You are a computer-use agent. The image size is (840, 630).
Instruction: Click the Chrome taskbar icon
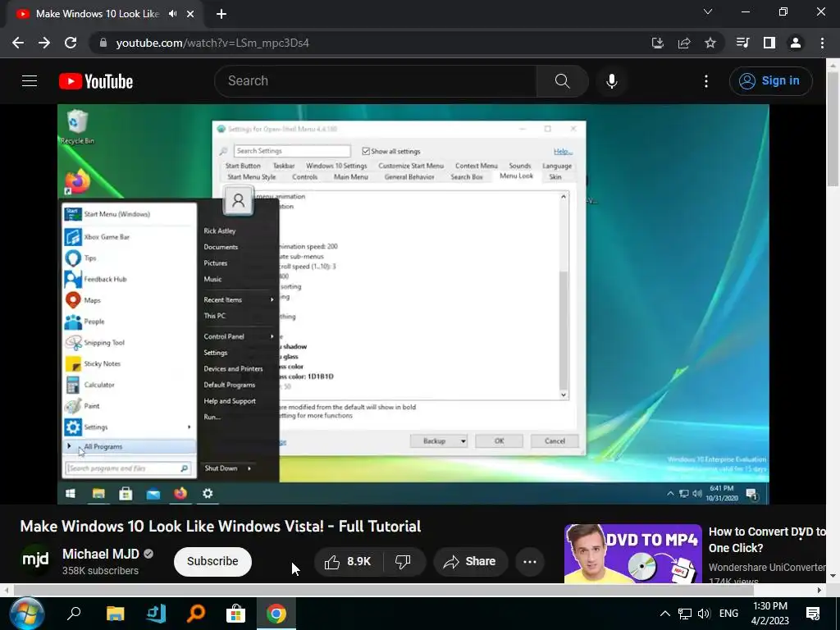coord(276,614)
